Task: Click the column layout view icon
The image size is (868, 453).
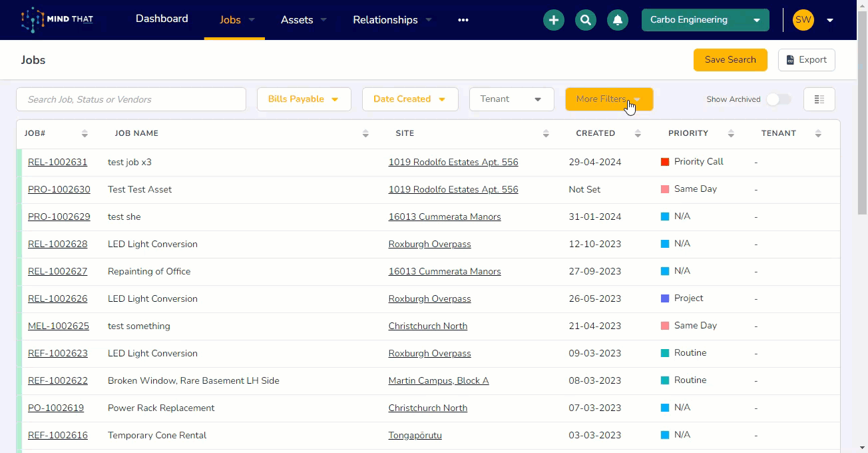Action: click(x=819, y=99)
